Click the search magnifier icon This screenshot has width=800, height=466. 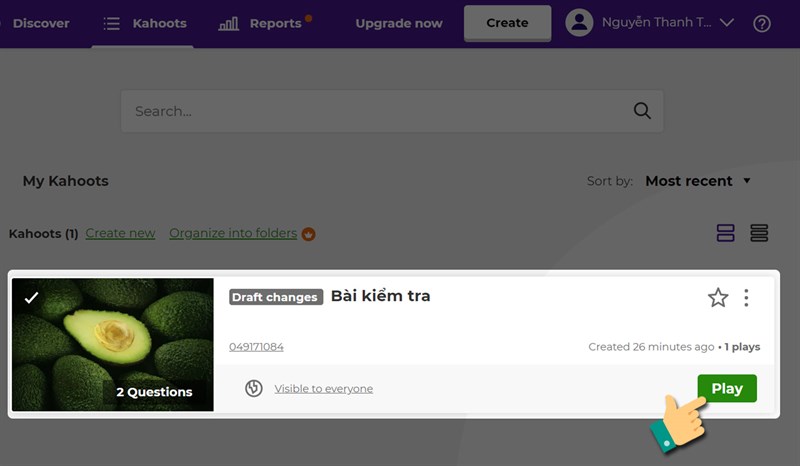(x=642, y=110)
